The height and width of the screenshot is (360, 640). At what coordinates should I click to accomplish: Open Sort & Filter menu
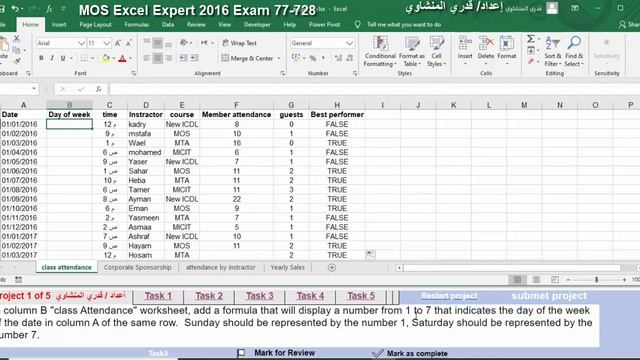[x=553, y=51]
